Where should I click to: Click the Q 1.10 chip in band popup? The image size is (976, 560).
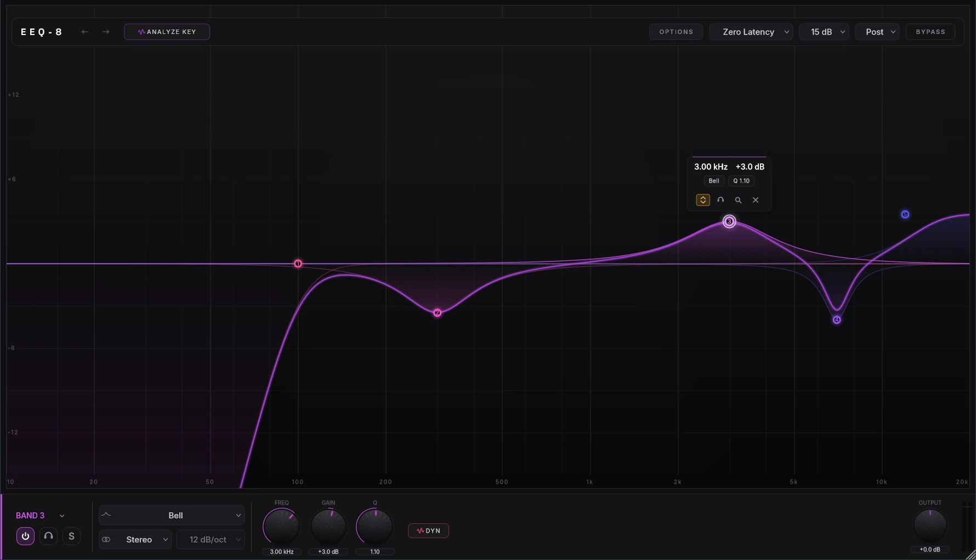(x=741, y=181)
